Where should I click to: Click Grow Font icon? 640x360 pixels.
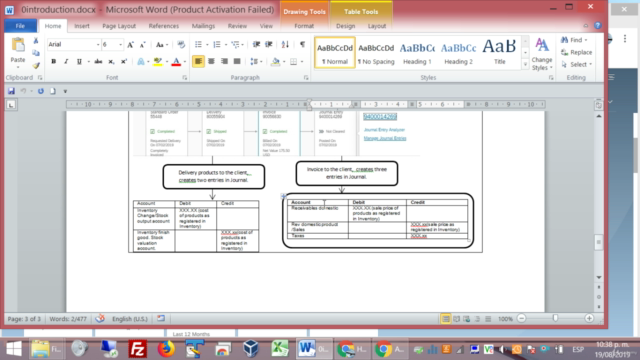(x=130, y=44)
